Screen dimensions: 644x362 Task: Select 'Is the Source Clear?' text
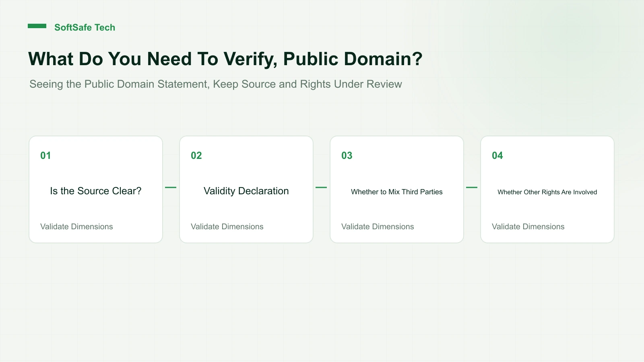point(96,191)
